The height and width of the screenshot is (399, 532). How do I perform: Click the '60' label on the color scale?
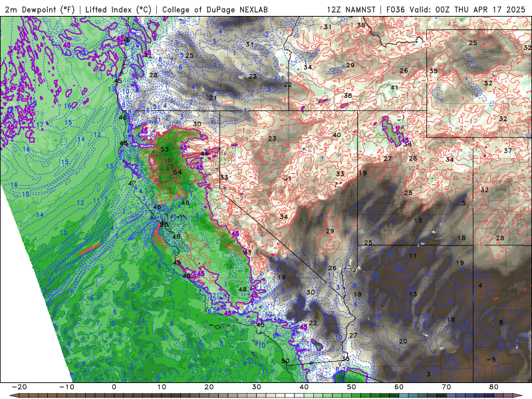tap(399, 387)
